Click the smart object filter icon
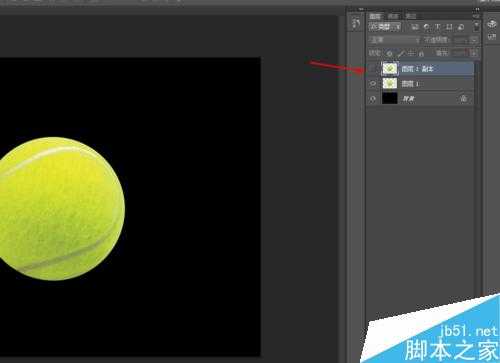The width and height of the screenshot is (500, 363). point(461,27)
